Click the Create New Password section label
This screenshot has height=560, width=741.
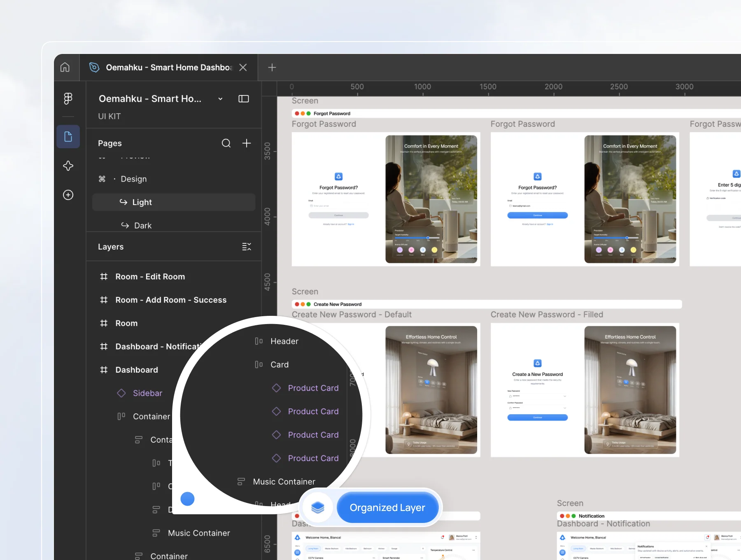(338, 304)
